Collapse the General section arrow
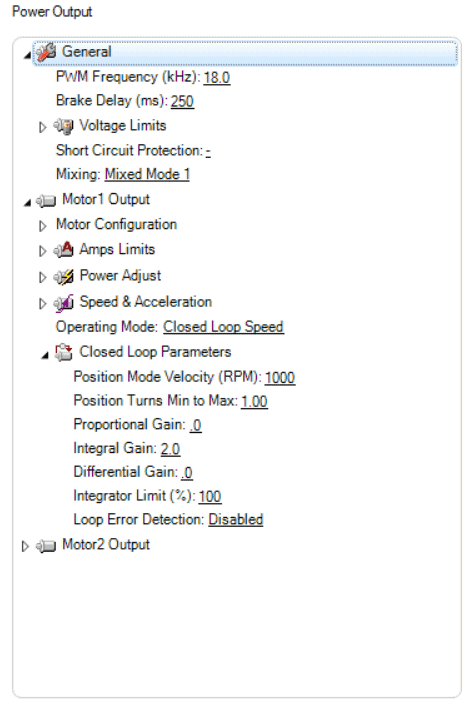 coord(27,55)
